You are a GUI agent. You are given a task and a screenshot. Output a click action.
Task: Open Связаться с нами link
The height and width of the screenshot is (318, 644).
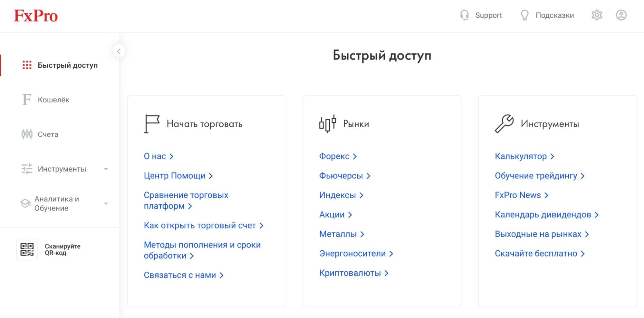[184, 275]
